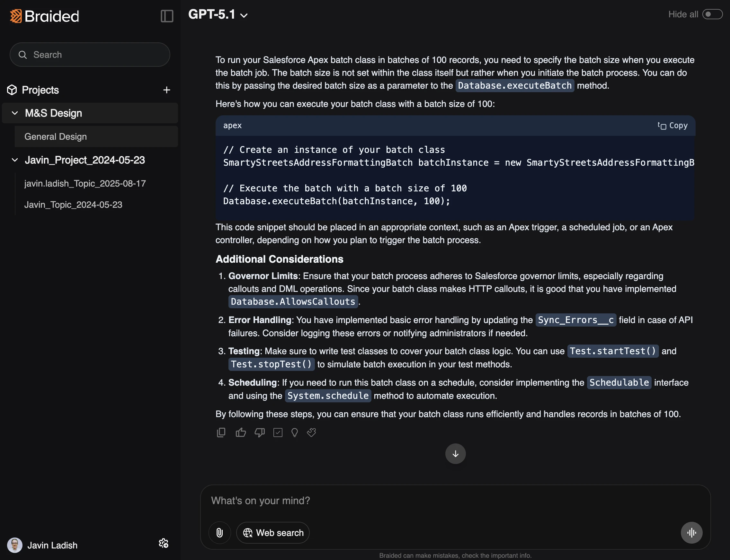
Task: Open user settings gear icon
Action: click(164, 543)
